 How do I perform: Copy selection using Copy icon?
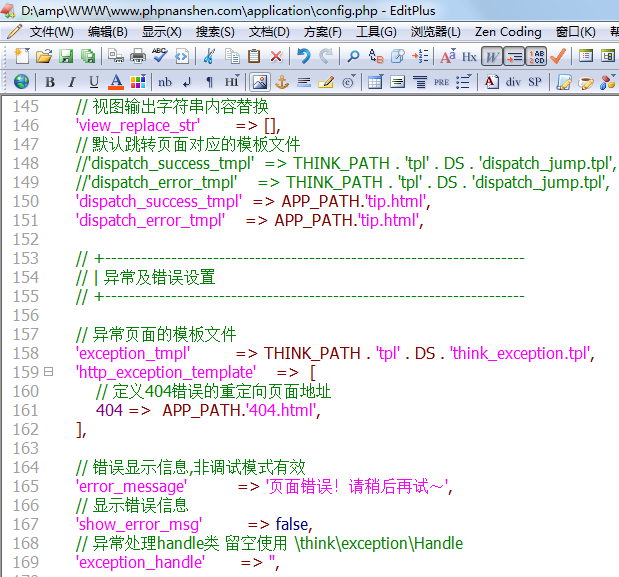232,56
